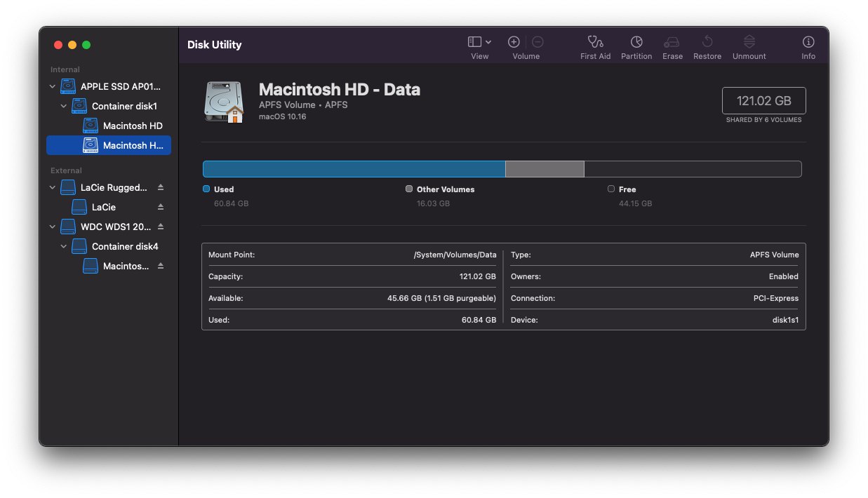
Task: Click the Container disk1 icon
Action: 79,106
